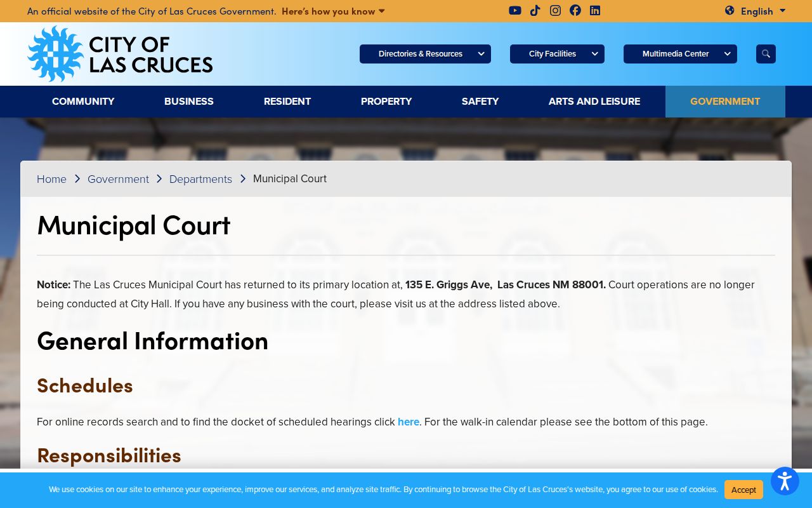
Task: Open the Safety menu
Action: (480, 102)
